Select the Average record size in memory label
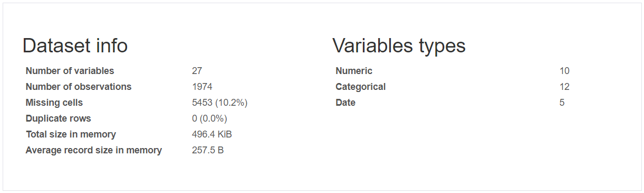 point(94,150)
